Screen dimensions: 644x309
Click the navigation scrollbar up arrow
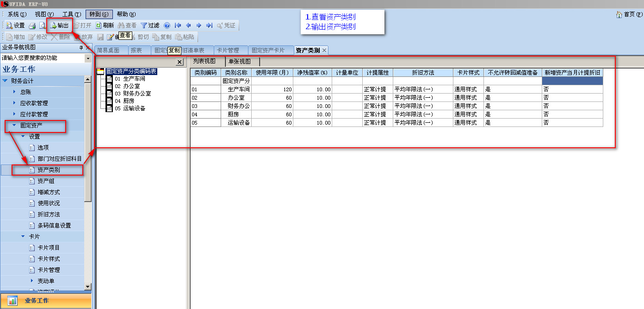click(88, 80)
